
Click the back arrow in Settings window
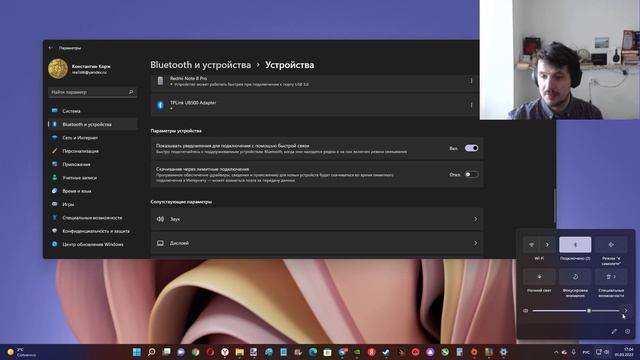(51, 48)
